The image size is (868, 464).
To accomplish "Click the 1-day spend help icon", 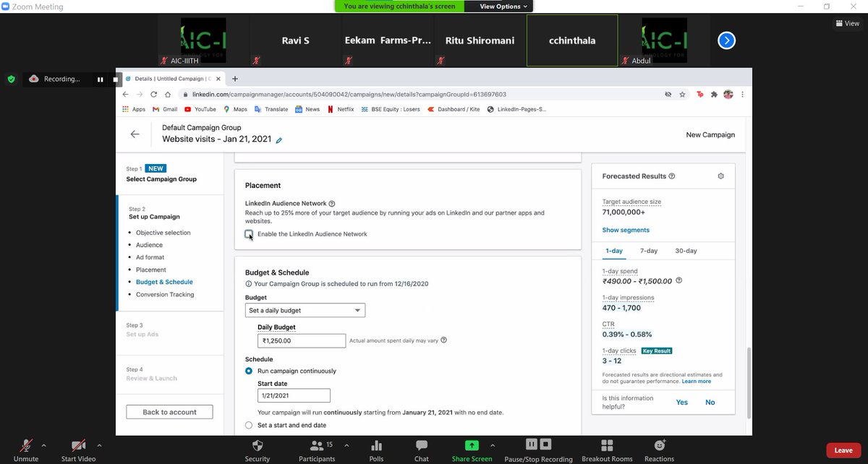I will [678, 280].
